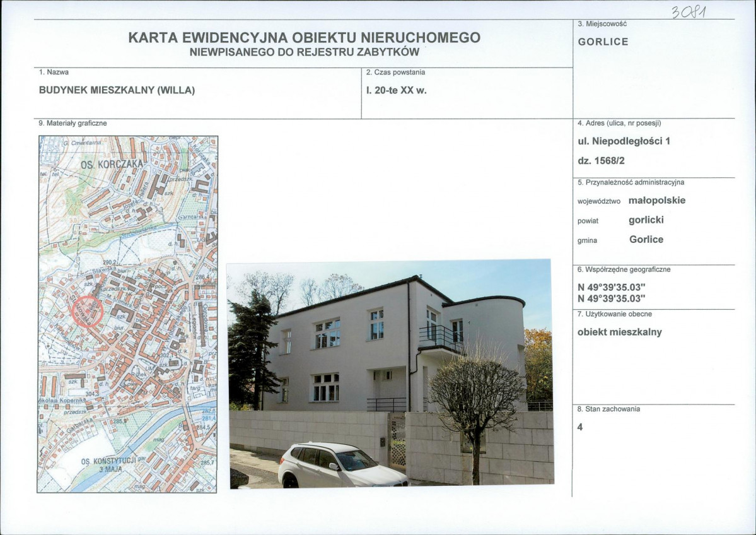Click the label "6. Współrzędne geograficzne"
Screen dimensions: 756x535
tap(624, 269)
